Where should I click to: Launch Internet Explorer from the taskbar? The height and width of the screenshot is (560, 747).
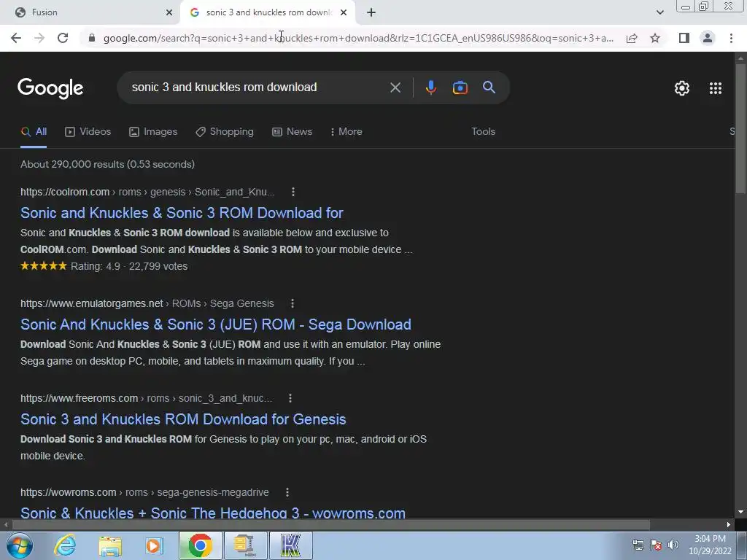(65, 545)
